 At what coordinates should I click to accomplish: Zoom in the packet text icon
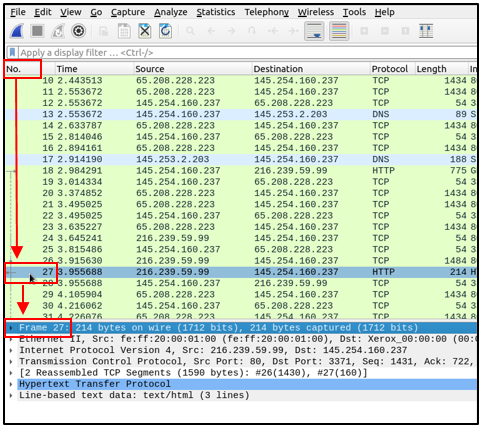tap(364, 31)
